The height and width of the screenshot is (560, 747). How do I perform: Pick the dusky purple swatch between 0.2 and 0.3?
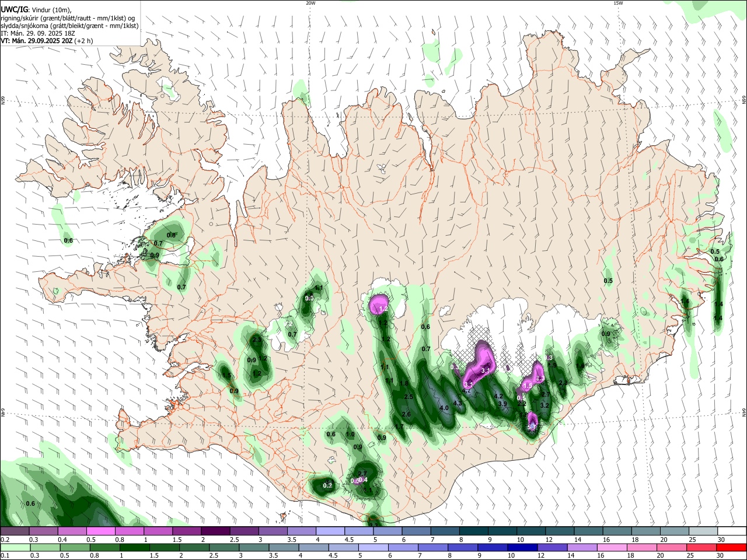(x=15, y=531)
